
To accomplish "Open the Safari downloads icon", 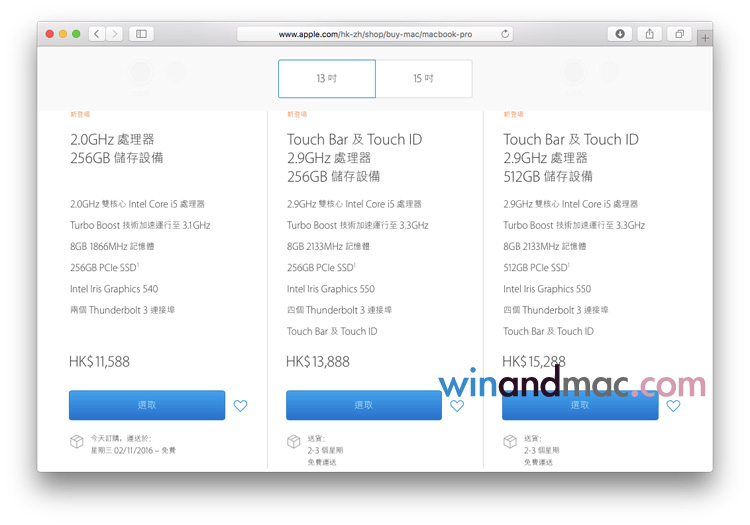I will [620, 34].
